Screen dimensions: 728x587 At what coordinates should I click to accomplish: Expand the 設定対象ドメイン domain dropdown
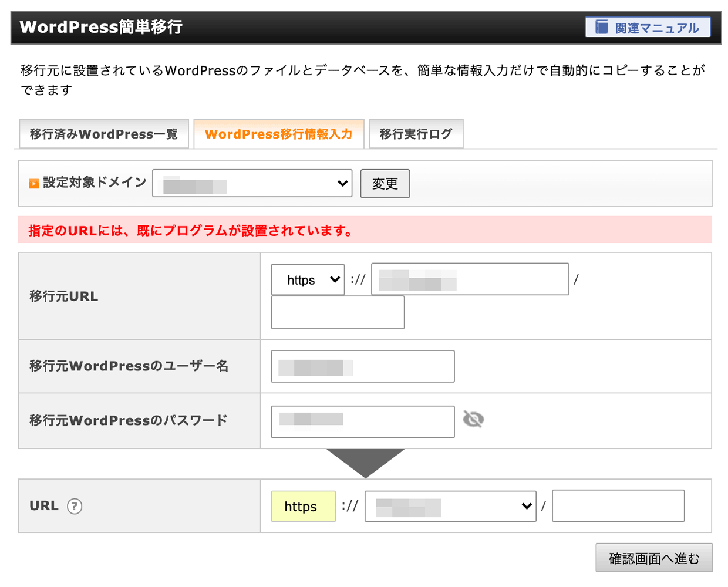click(x=252, y=184)
